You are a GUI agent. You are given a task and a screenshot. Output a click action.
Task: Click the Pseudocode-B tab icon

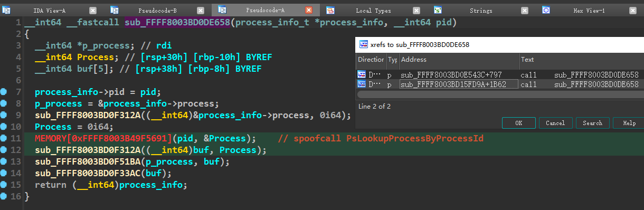pos(114,10)
